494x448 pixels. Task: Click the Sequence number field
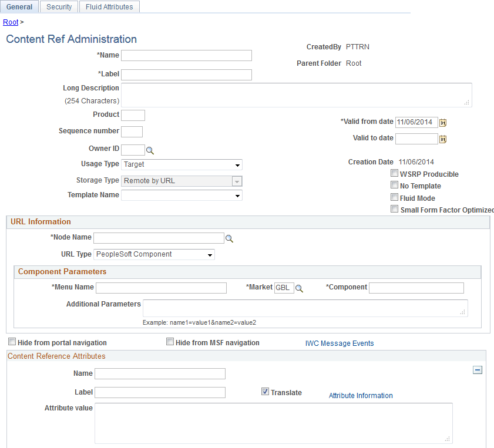[132, 132]
